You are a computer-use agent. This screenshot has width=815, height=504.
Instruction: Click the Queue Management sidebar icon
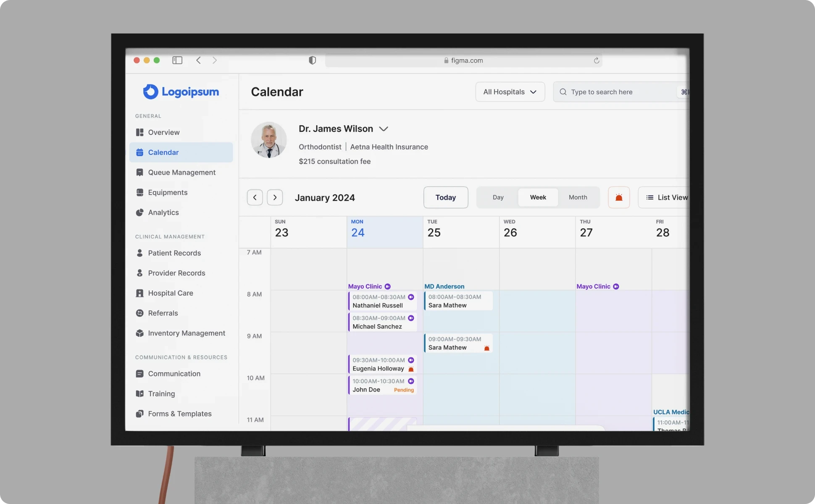click(x=139, y=173)
